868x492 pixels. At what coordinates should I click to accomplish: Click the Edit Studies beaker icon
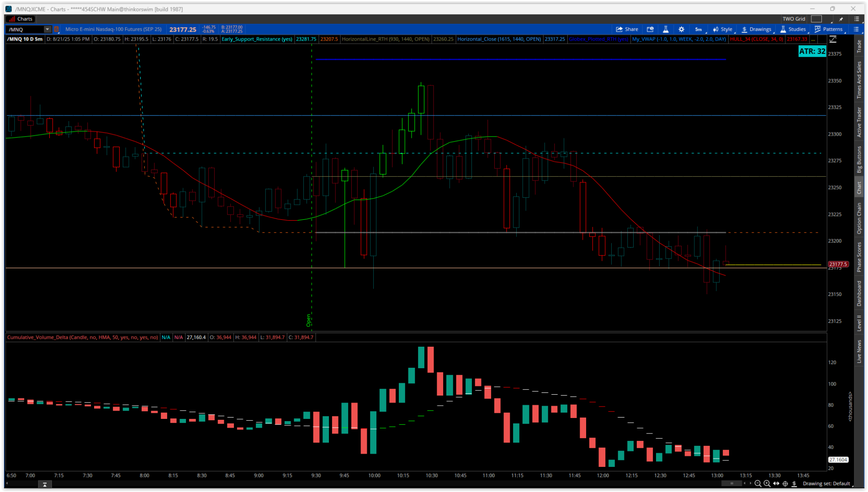coord(666,29)
